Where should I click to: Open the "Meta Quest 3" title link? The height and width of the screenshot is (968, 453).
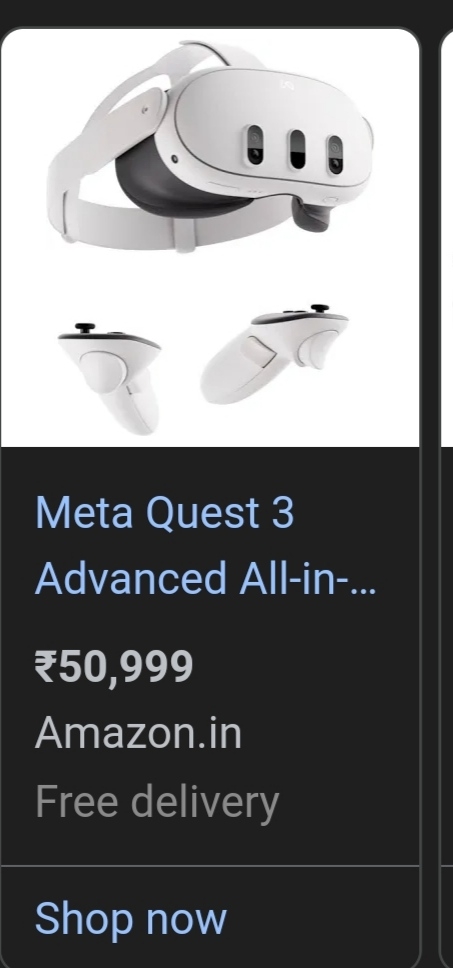coord(164,512)
